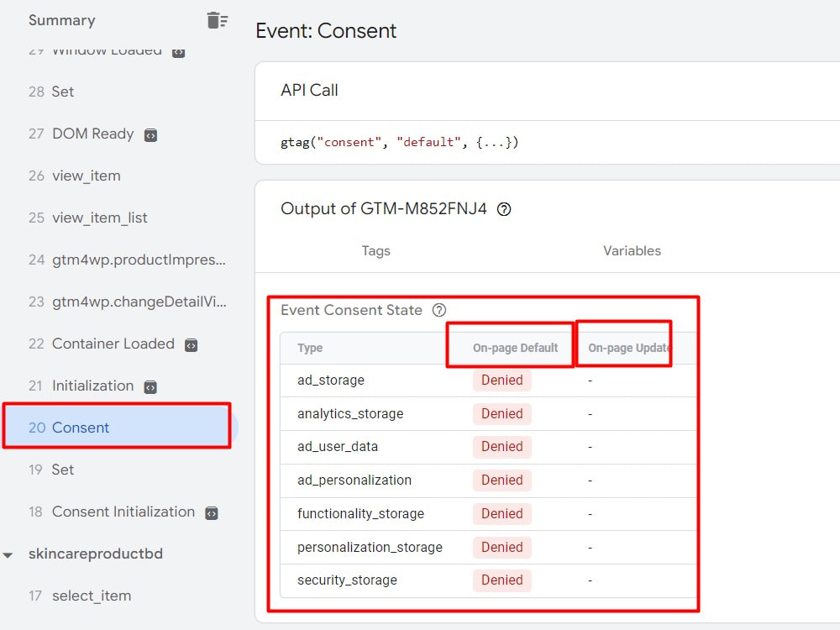
Task: Click the ad_storage Denied status badge
Action: 501,380
